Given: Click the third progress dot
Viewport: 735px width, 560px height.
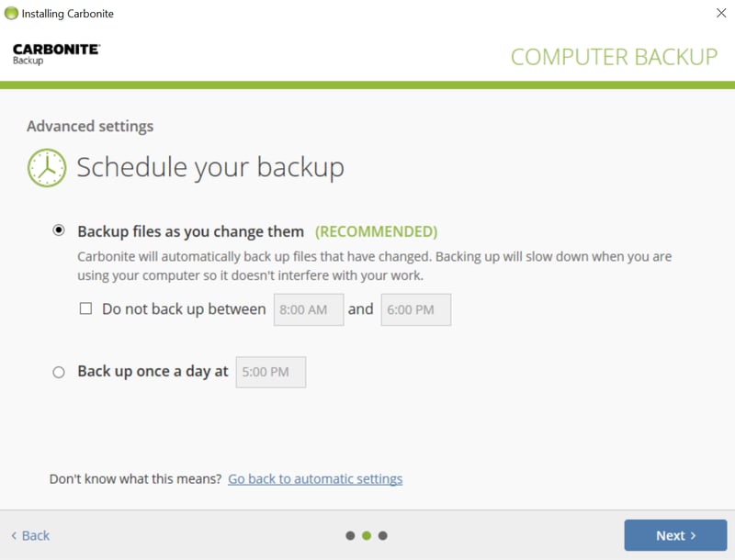Looking at the screenshot, I should 383,535.
